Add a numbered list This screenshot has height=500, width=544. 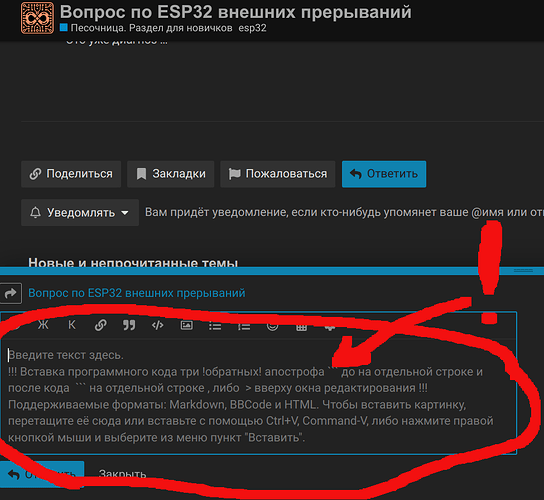coord(244,326)
